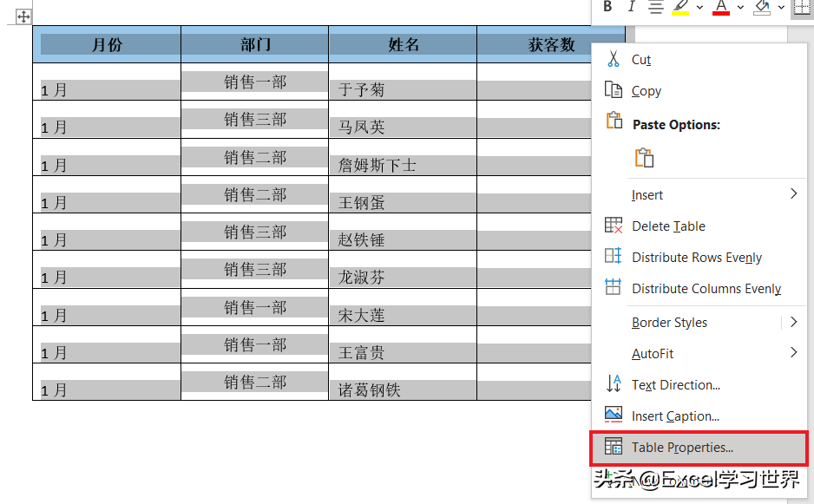814x504 pixels.
Task: Click the name cell 王钢蛋
Action: pos(403,194)
